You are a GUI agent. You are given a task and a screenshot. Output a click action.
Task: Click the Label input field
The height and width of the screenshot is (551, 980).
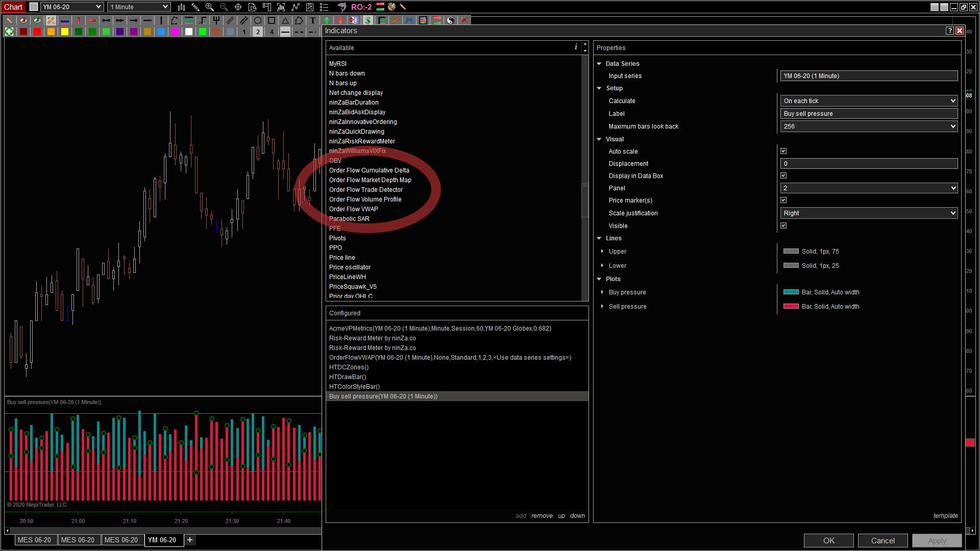point(869,114)
